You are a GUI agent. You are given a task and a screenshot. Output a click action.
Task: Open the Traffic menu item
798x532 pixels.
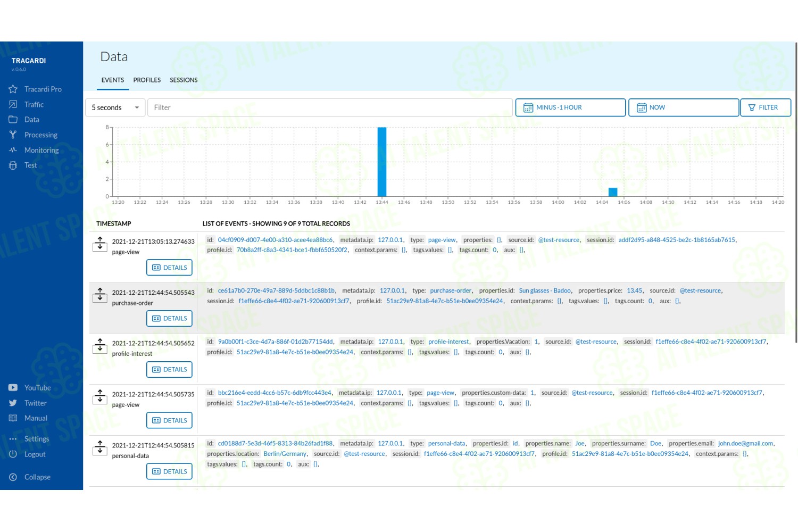coord(34,105)
